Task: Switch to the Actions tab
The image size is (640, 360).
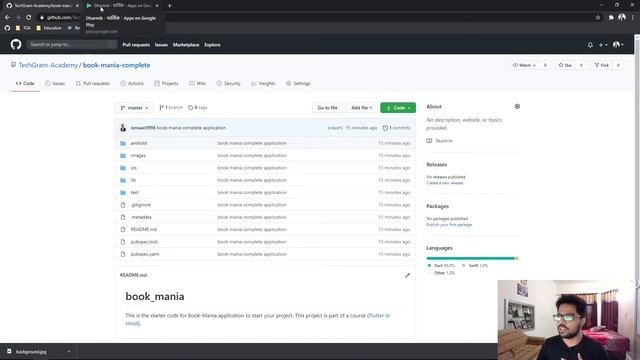Action: coord(132,83)
